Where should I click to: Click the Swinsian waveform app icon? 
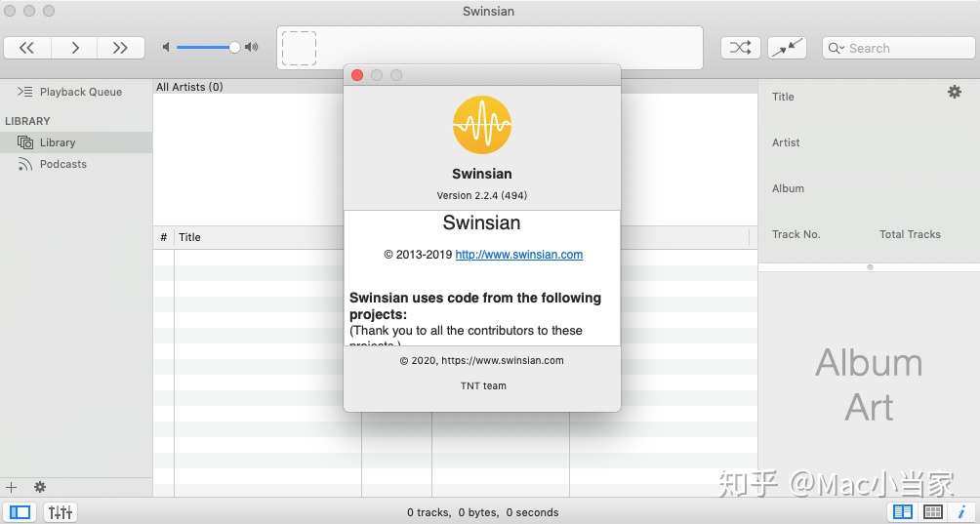482,125
